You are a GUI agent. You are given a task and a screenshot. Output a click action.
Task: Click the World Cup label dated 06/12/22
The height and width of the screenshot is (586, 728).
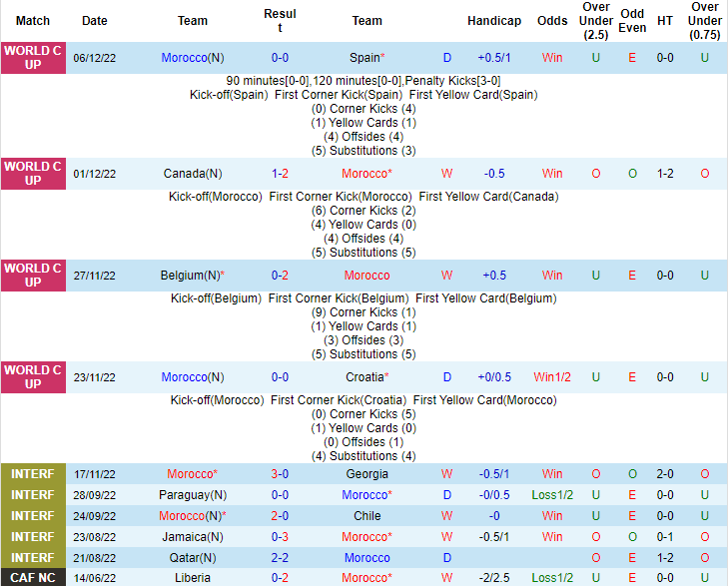(x=33, y=58)
